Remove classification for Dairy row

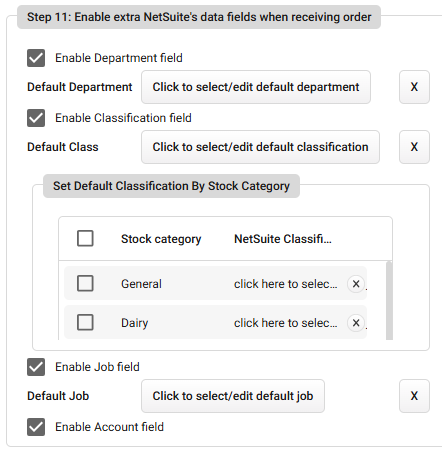click(356, 323)
